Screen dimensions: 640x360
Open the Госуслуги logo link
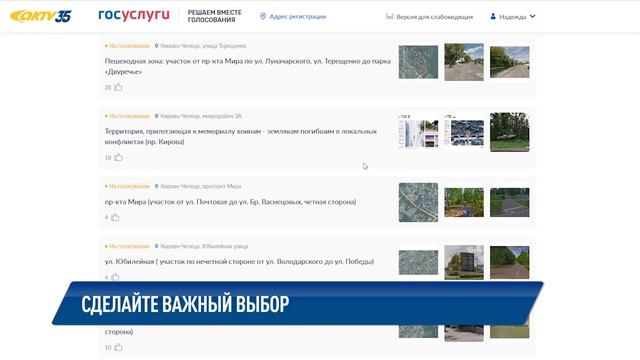pyautogui.click(x=134, y=15)
